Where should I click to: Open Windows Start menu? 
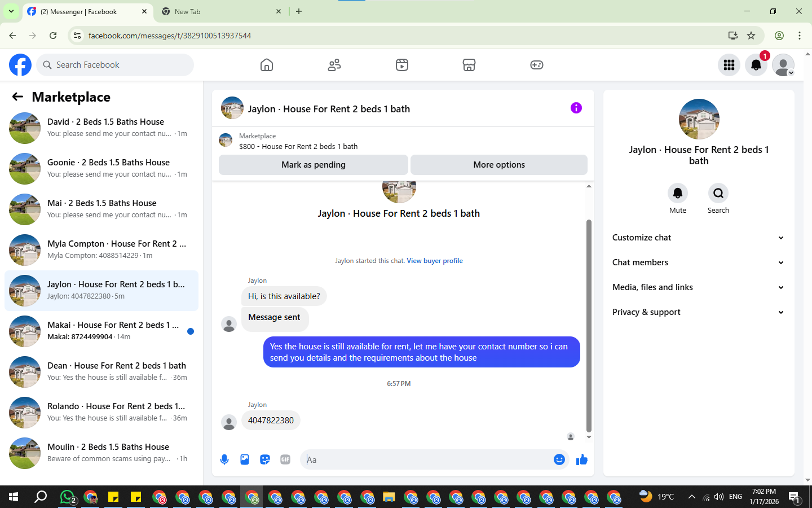14,497
